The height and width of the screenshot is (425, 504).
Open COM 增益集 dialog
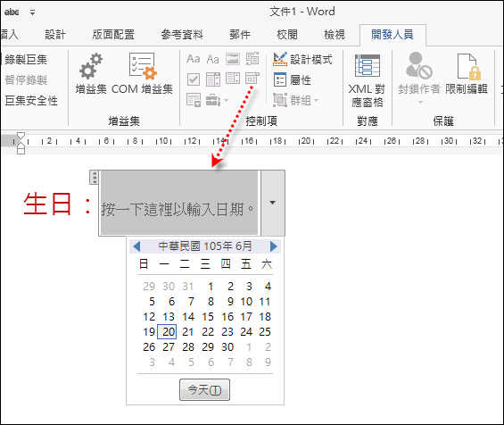[142, 74]
